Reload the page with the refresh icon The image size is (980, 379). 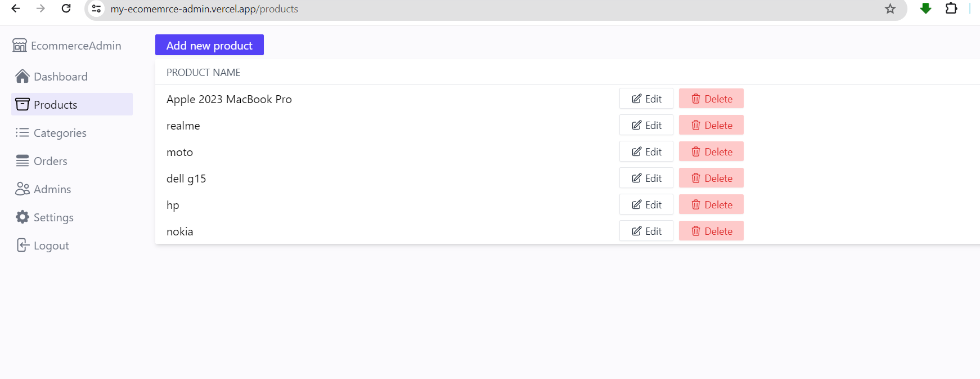point(66,9)
